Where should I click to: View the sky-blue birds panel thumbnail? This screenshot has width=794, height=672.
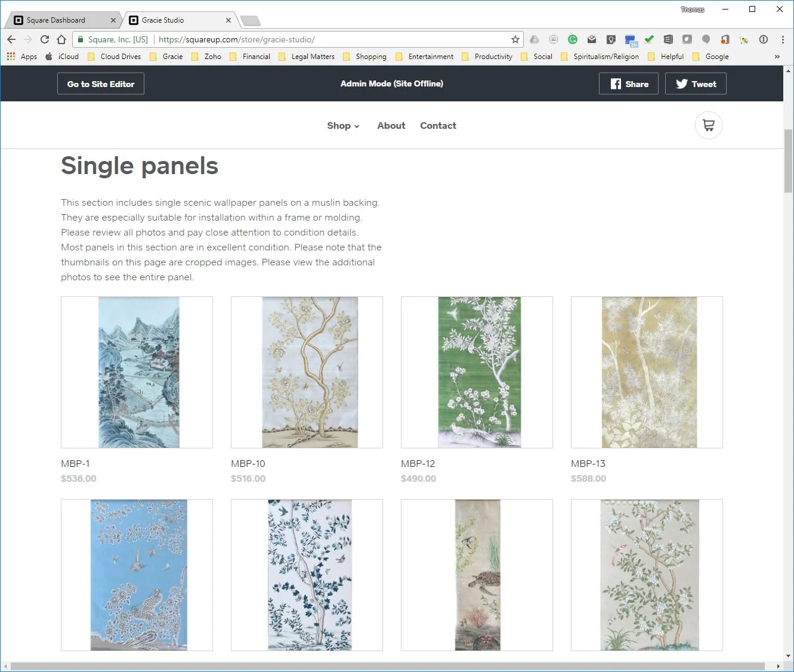pyautogui.click(x=137, y=575)
